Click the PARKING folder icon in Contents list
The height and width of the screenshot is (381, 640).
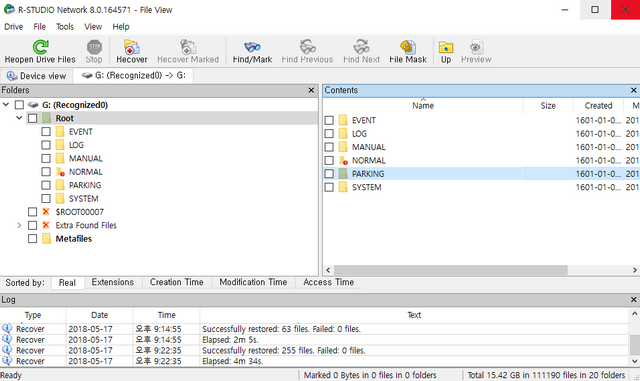(x=343, y=174)
